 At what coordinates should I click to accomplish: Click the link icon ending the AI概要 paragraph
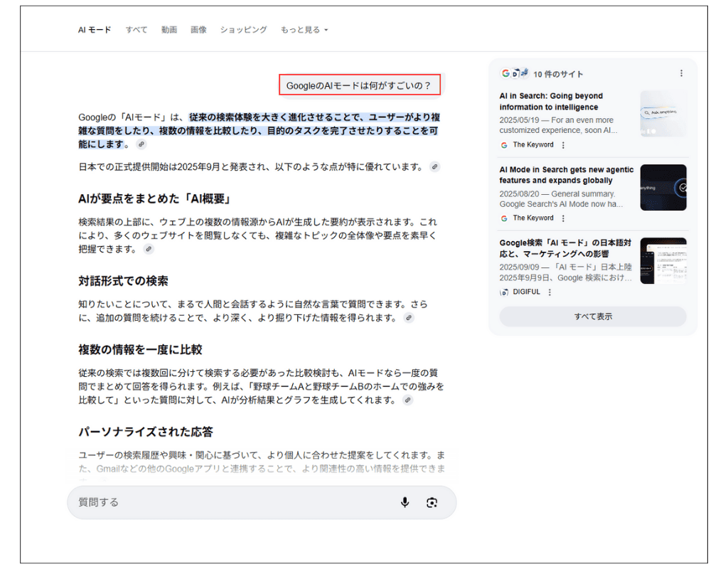(148, 250)
